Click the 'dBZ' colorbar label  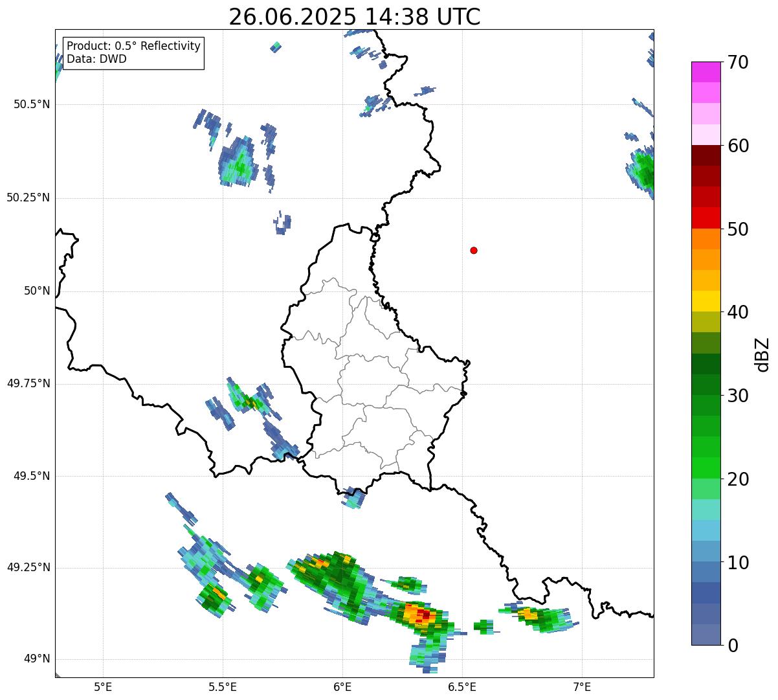coord(762,354)
